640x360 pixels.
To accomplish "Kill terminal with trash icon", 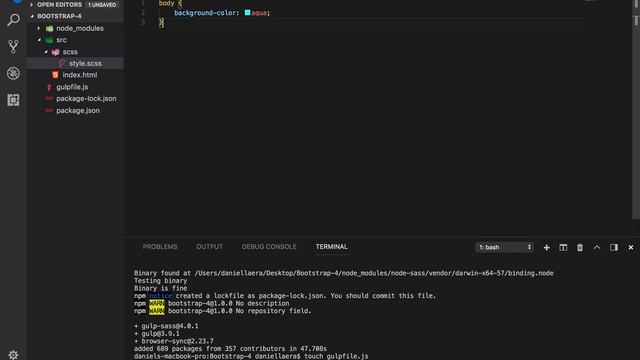I will click(580, 247).
